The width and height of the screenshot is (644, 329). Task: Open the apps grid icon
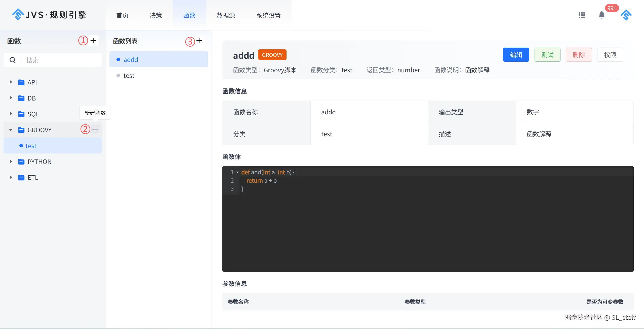click(582, 15)
